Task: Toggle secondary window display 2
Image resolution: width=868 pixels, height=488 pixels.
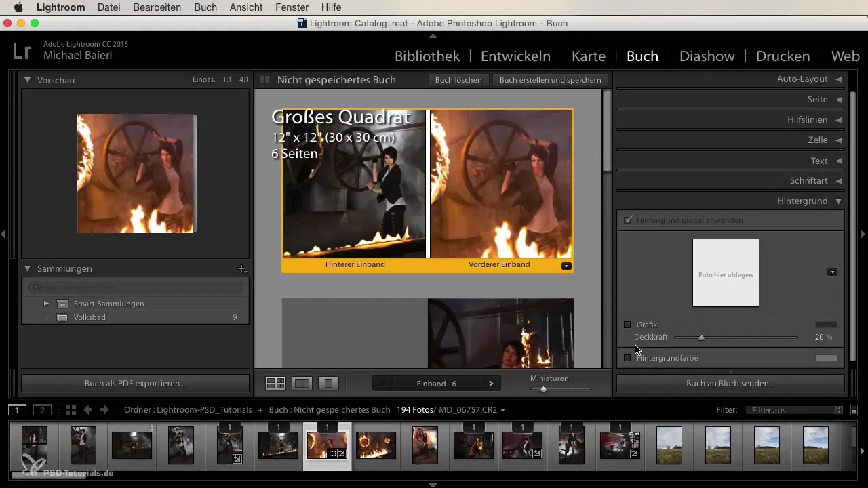Action: pyautogui.click(x=42, y=410)
